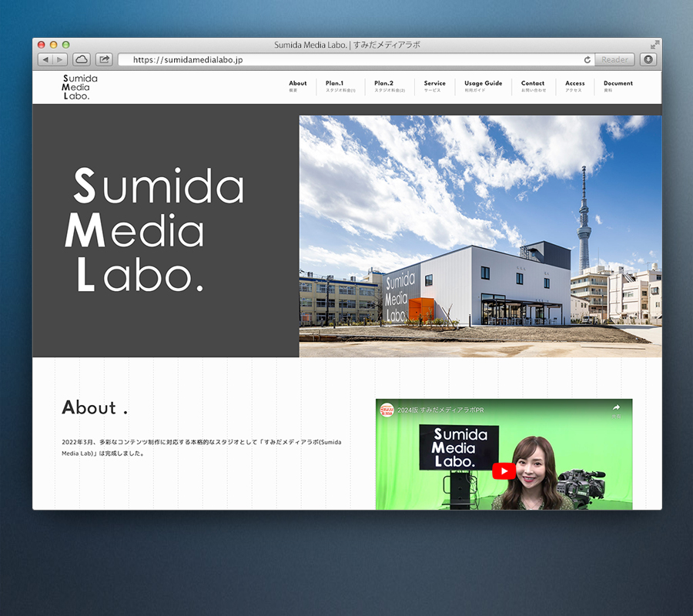This screenshot has height=616, width=693.
Task: Click the Contact navigation item
Action: click(533, 86)
